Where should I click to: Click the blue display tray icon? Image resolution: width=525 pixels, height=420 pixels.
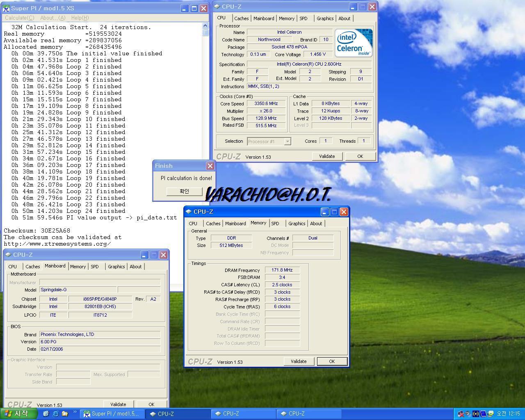point(483,414)
